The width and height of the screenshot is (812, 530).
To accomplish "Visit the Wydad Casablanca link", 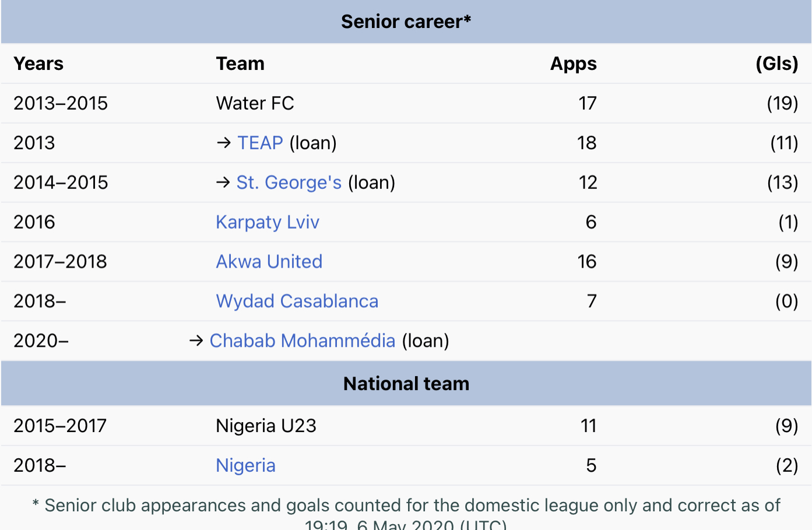I will point(297,301).
